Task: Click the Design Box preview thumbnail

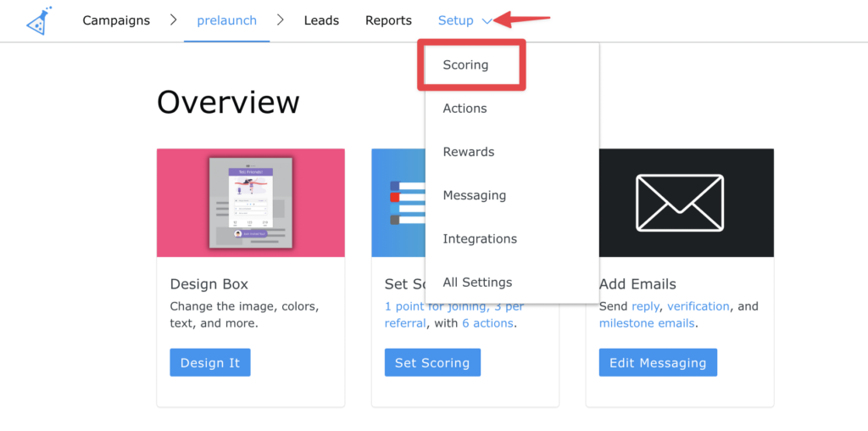Action: (251, 203)
